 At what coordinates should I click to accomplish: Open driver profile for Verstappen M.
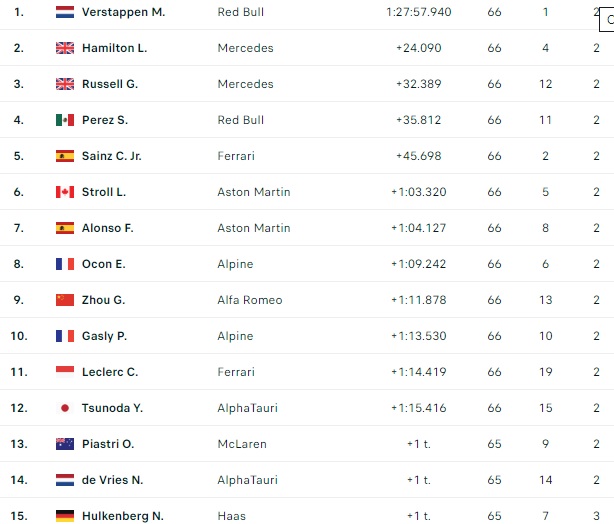pos(123,12)
